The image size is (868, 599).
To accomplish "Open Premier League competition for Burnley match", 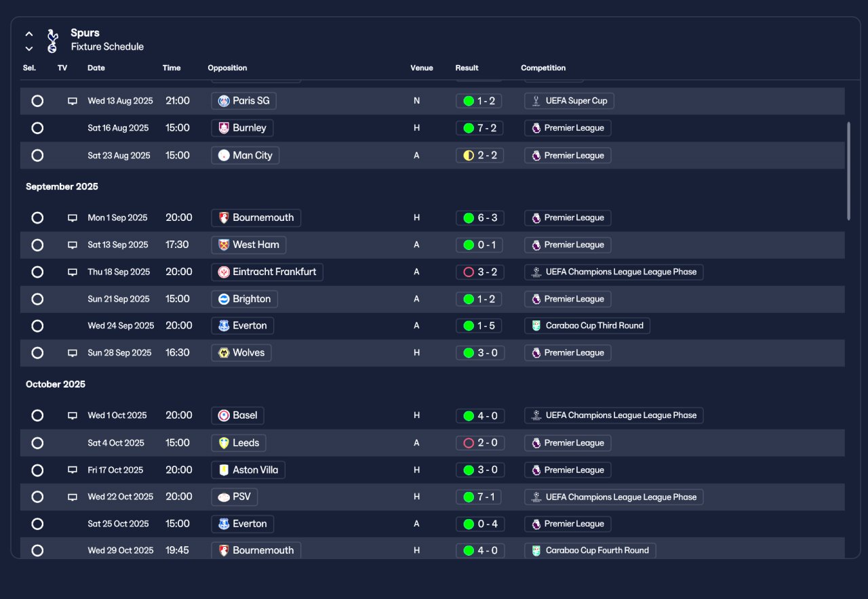I will 568,128.
